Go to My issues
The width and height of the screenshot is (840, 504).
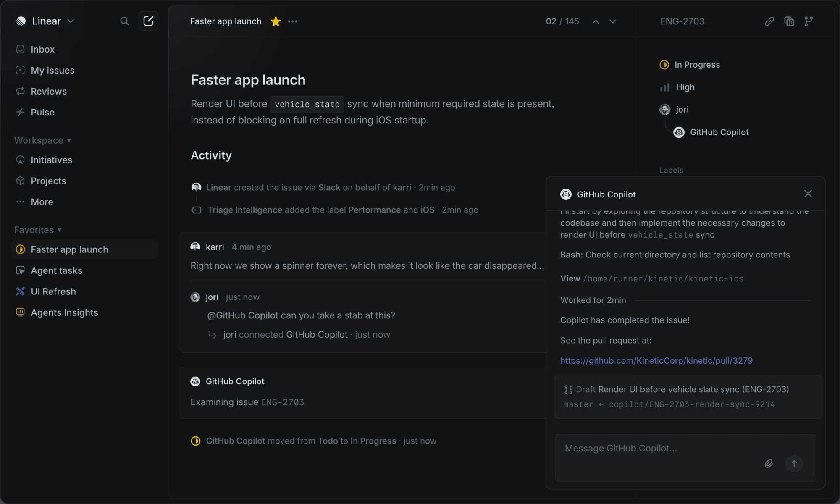pyautogui.click(x=52, y=70)
